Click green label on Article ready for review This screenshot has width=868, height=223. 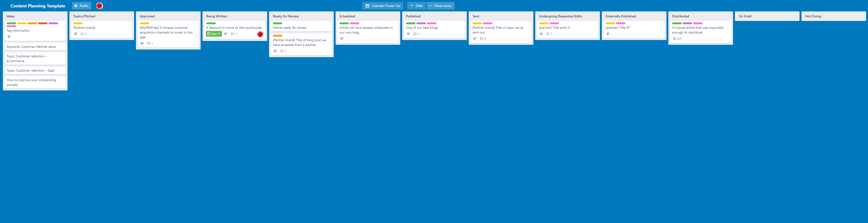tap(278, 23)
